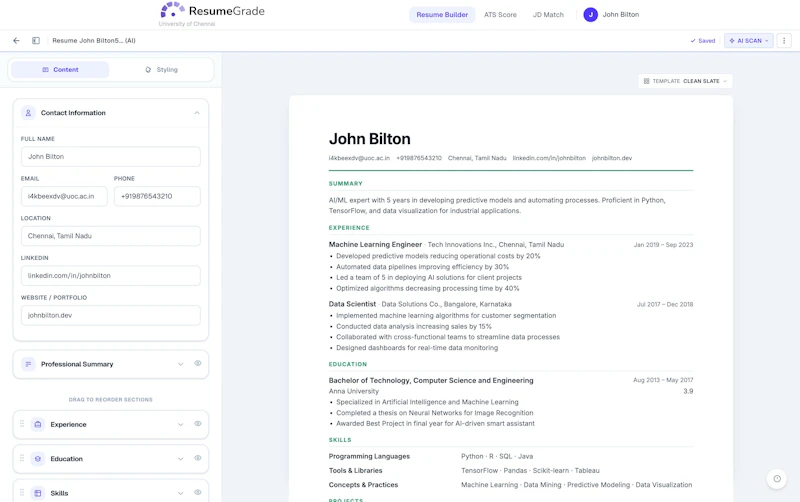Viewport: 800px width, 502px height.
Task: Click the 'Anna University' text in preview
Action: pos(354,391)
